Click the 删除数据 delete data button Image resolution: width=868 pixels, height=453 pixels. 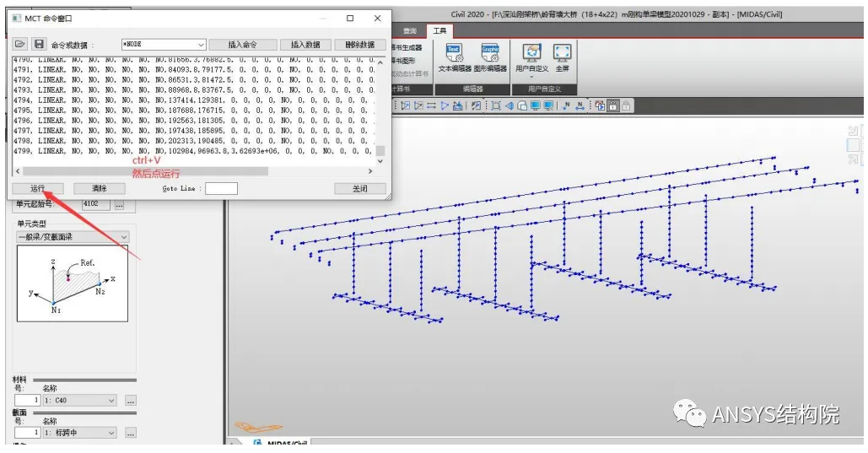pos(360,45)
